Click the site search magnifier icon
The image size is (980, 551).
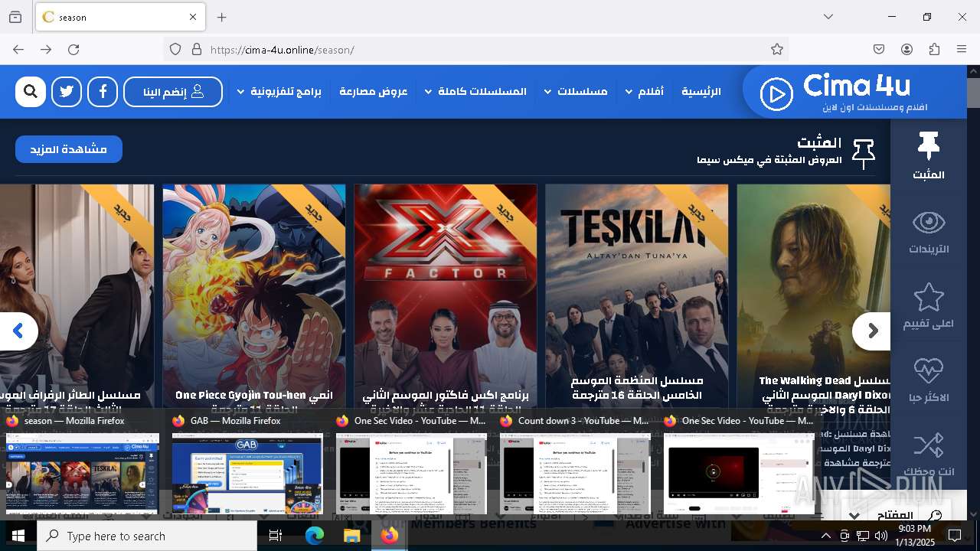31,92
